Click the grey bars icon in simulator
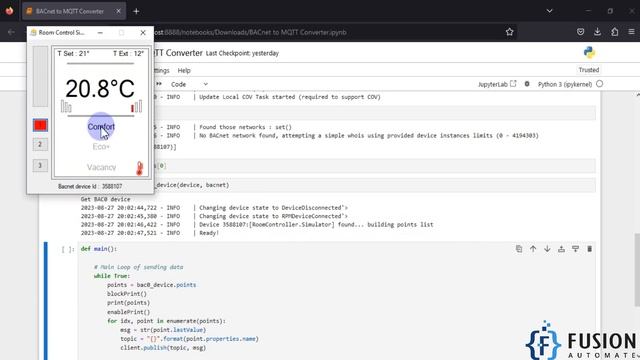The width and height of the screenshot is (640, 360). click(66, 106)
